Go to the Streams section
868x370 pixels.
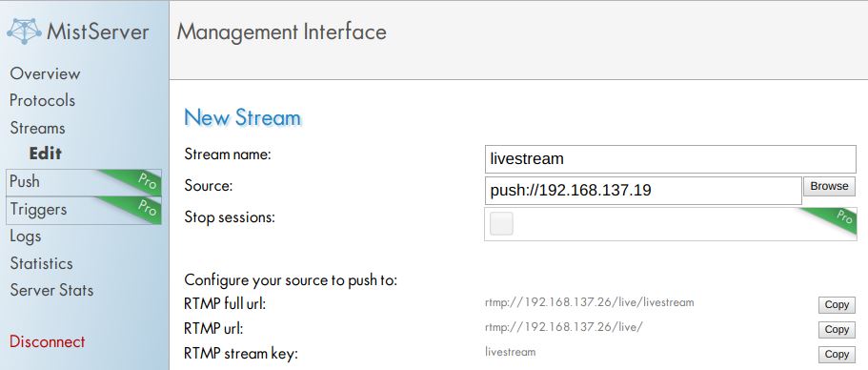(37, 128)
